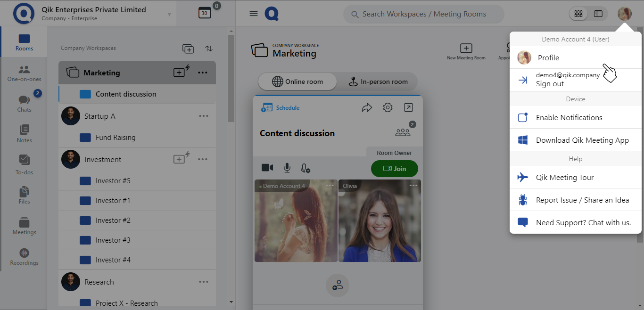Viewport: 644px width, 310px height.
Task: Open room settings gear icon
Action: click(x=388, y=107)
